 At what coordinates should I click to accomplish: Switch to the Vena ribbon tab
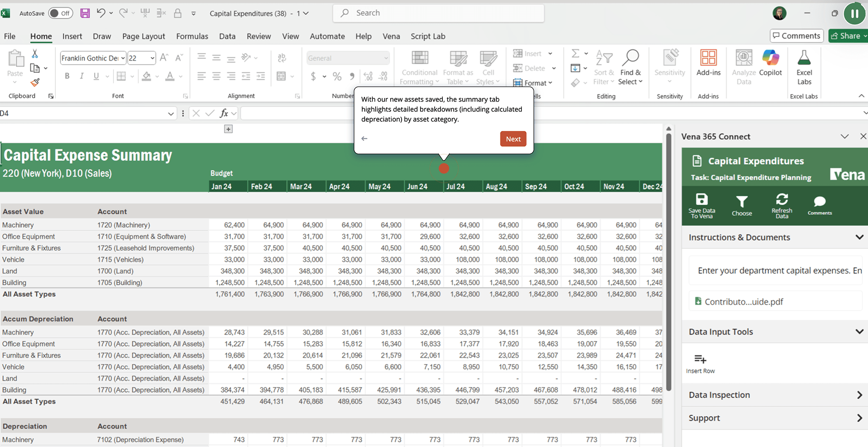[x=391, y=36]
